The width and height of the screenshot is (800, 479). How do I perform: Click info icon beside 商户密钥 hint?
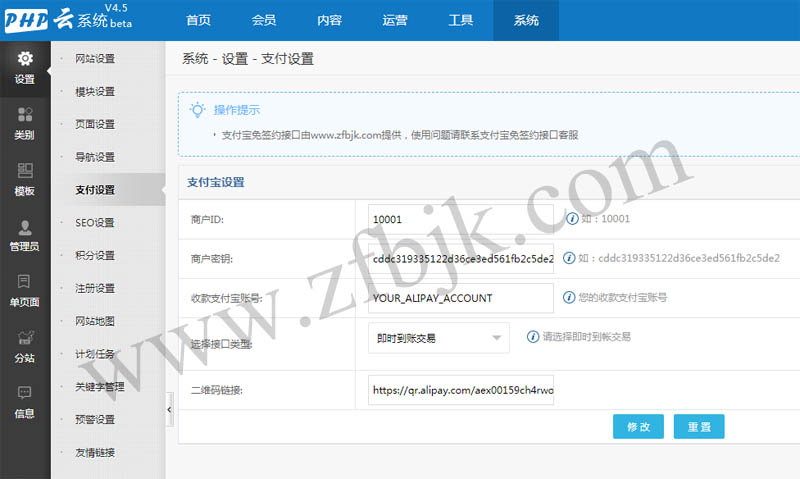point(569,258)
